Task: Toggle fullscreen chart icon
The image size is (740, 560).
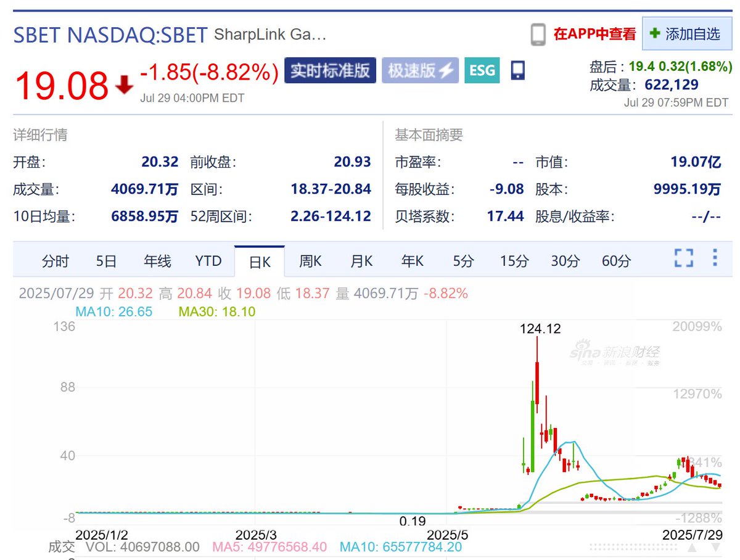Action: click(683, 257)
